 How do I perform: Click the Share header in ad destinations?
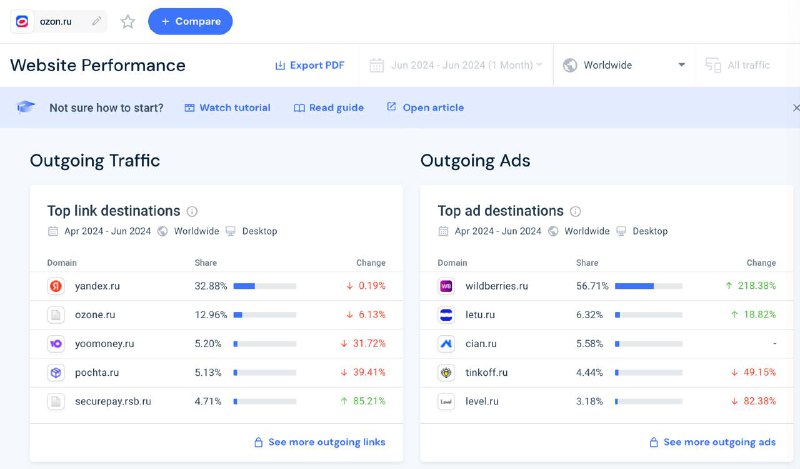tap(587, 263)
